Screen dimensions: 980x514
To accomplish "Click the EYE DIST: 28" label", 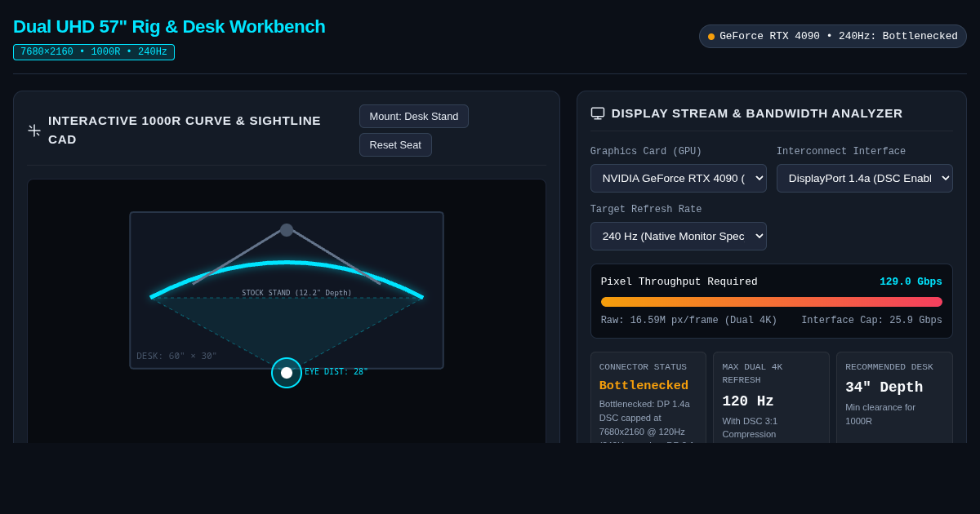I will pos(336,372).
